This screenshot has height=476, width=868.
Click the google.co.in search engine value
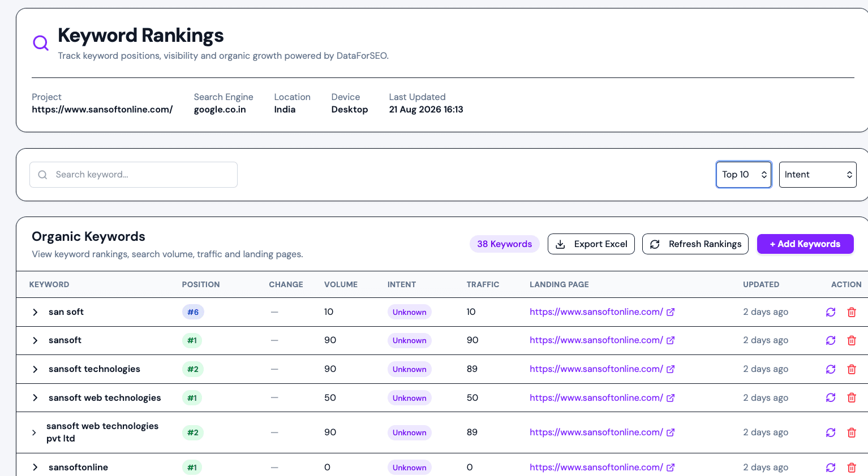point(220,110)
